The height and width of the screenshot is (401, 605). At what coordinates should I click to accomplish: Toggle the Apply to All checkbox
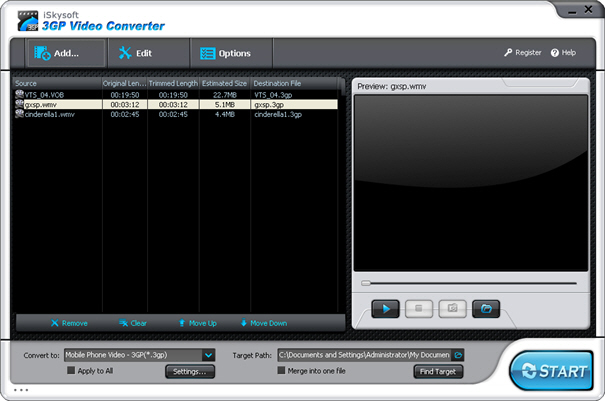[71, 371]
